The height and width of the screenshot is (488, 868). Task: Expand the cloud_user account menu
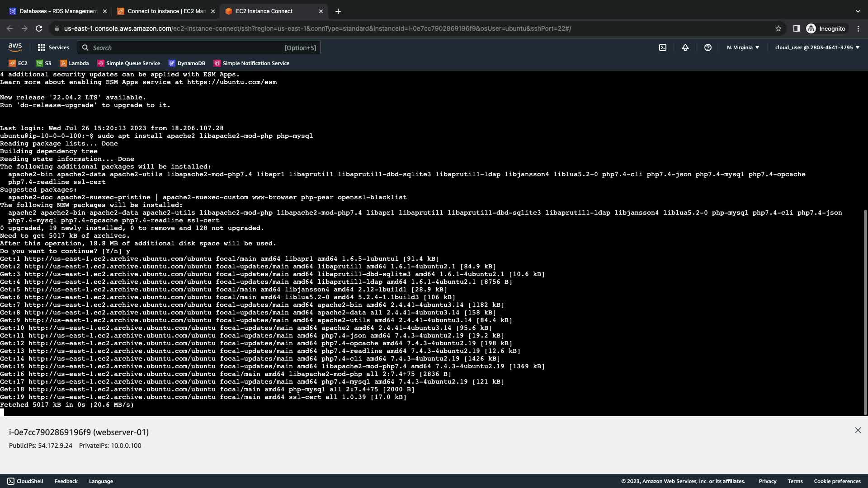point(817,47)
